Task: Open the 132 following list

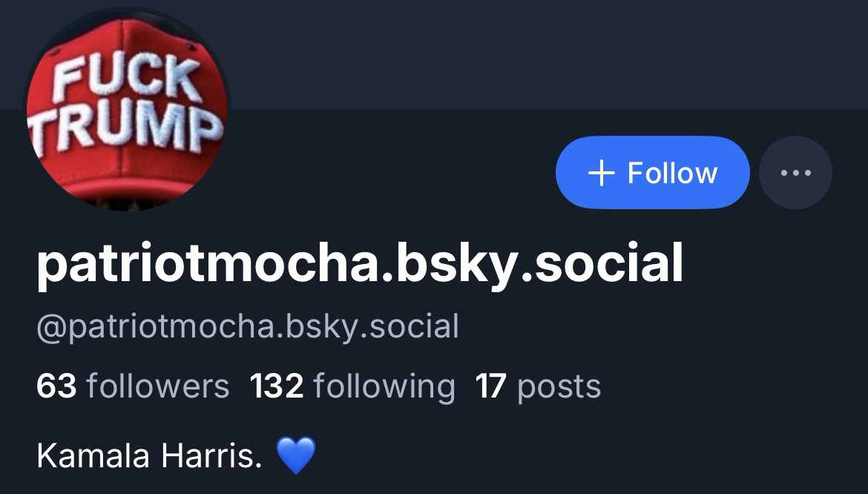Action: tap(352, 386)
